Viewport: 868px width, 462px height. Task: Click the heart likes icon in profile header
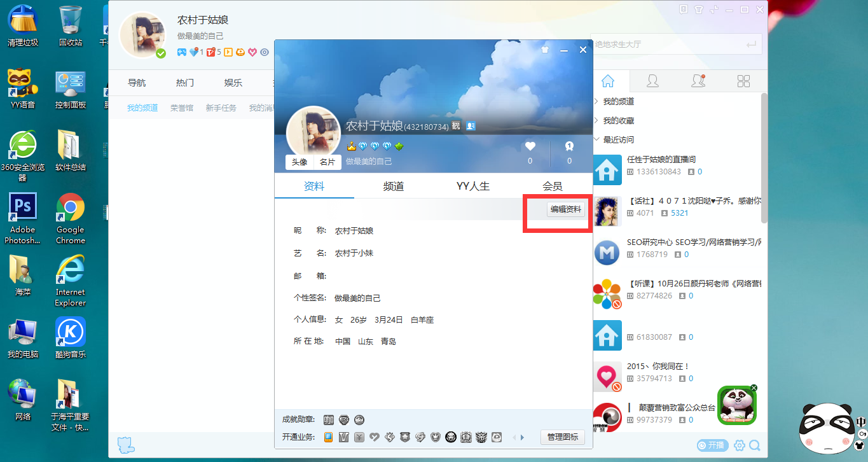coord(530,146)
